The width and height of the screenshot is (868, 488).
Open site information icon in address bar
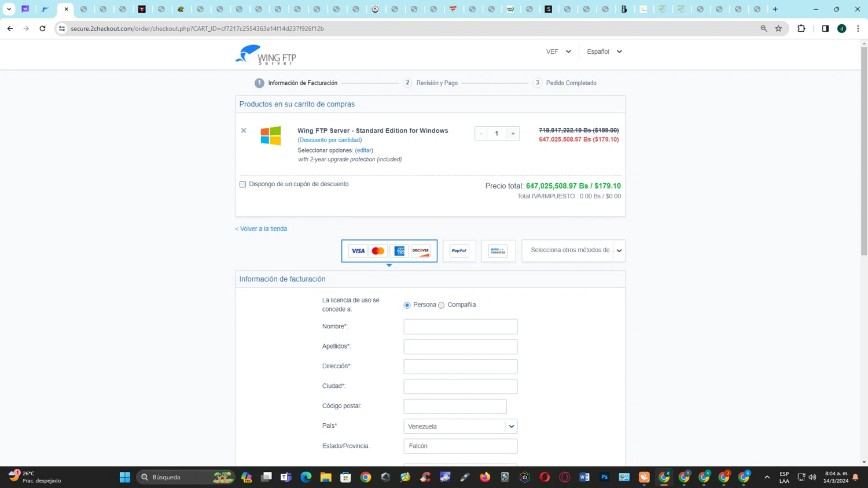(62, 28)
